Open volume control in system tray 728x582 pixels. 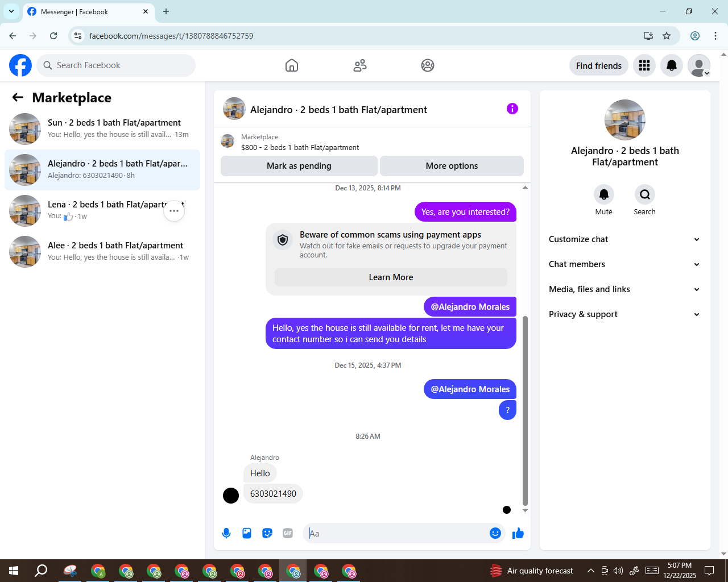point(618,571)
